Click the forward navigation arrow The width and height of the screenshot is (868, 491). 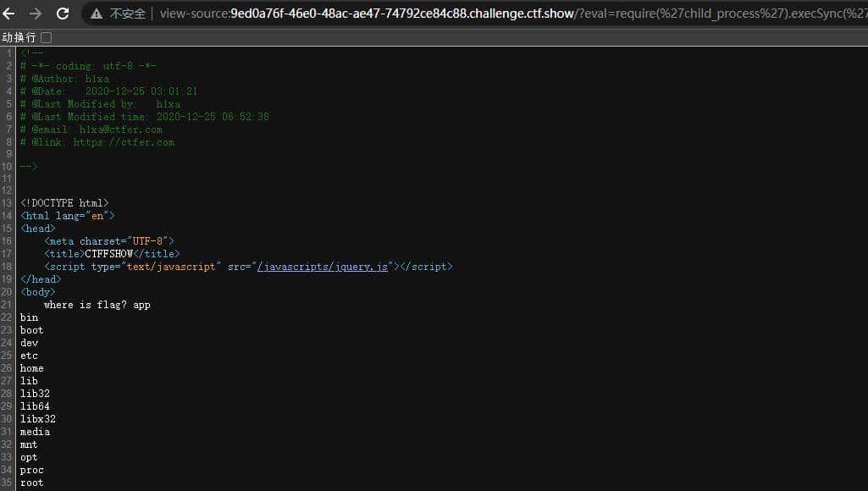point(36,13)
